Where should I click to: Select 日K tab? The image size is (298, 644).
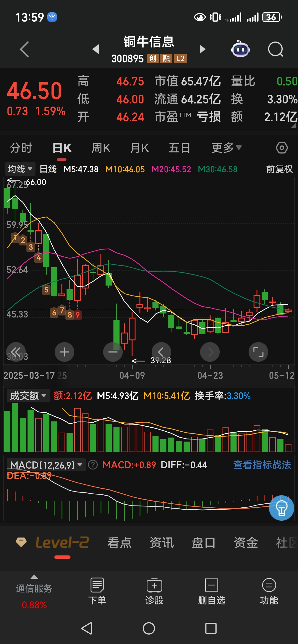click(x=62, y=148)
